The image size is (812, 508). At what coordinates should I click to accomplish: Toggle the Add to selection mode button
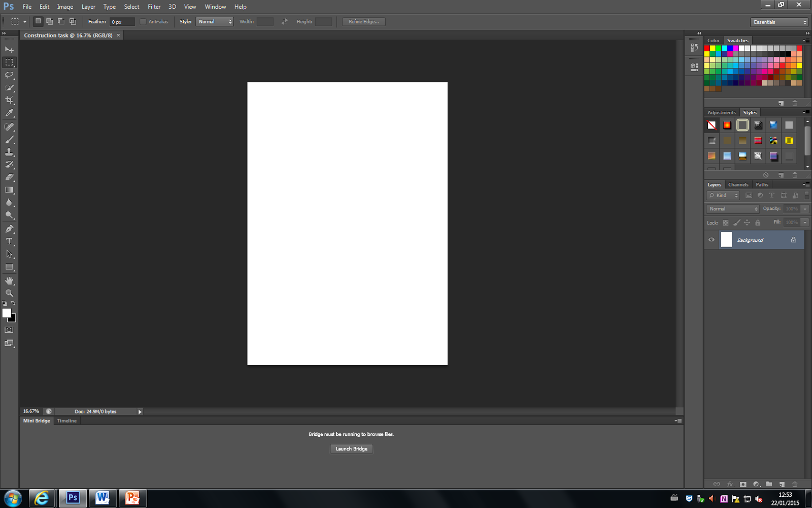(x=49, y=21)
